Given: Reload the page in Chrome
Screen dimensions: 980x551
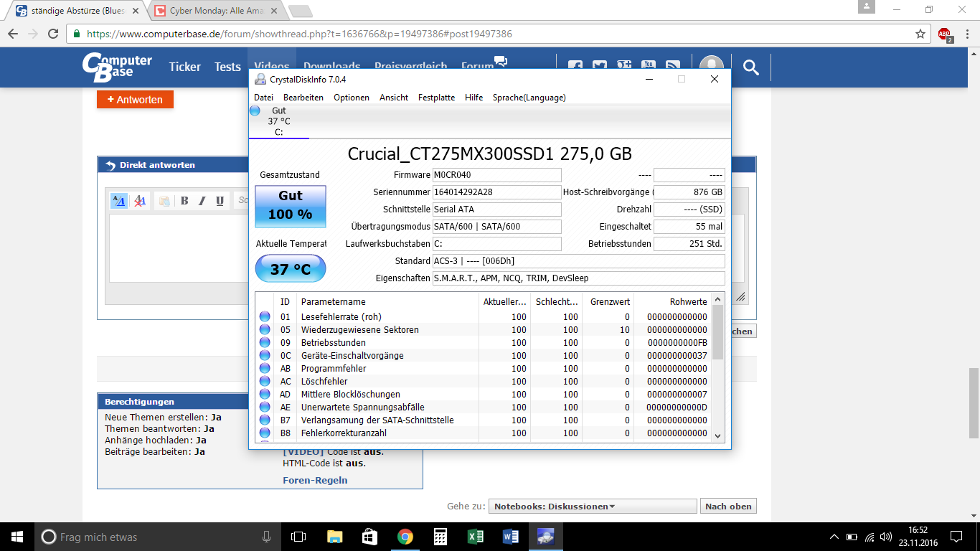Looking at the screenshot, I should click(x=53, y=34).
